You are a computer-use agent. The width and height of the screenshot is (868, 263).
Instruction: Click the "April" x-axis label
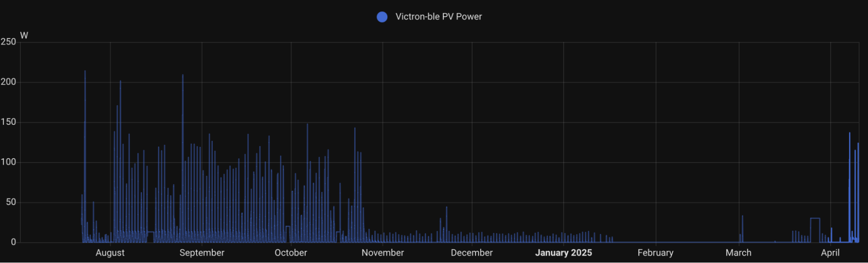[x=830, y=253]
